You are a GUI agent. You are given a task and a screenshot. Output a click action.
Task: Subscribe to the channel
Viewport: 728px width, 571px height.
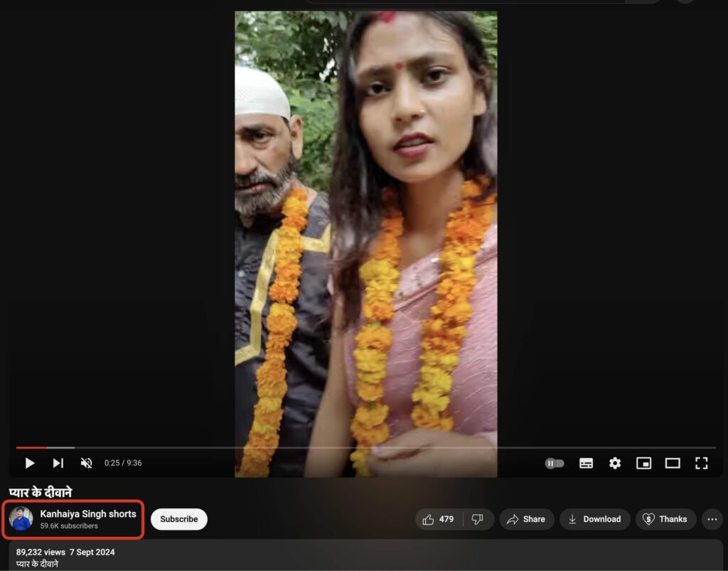pos(178,519)
